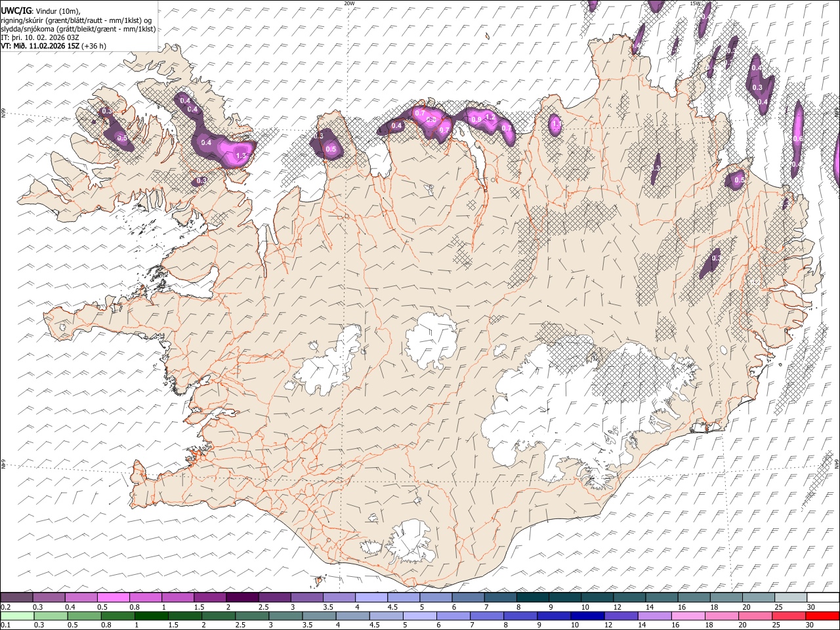The width and height of the screenshot is (840, 630).
Task: Click the darkest purple swatch labeled 2 in upper scale
Action: [242, 597]
